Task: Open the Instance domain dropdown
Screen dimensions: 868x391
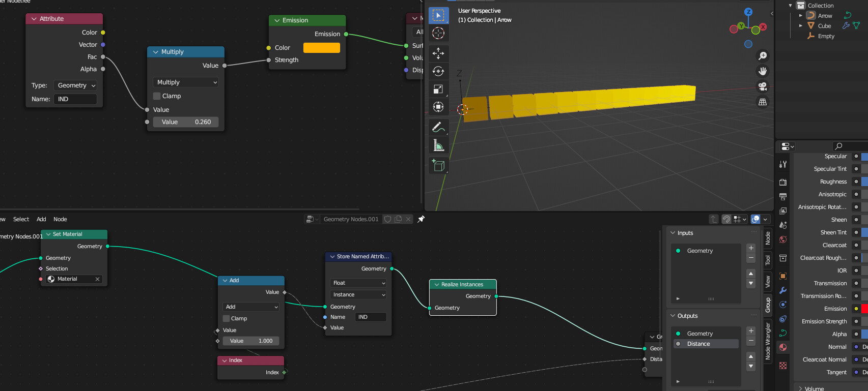Action: point(358,294)
